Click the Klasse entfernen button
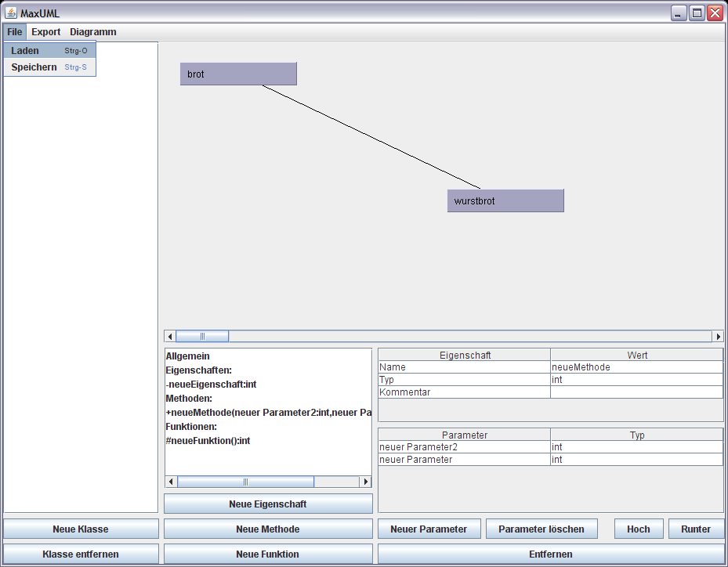Viewport: 728px width, 567px height. pos(81,554)
